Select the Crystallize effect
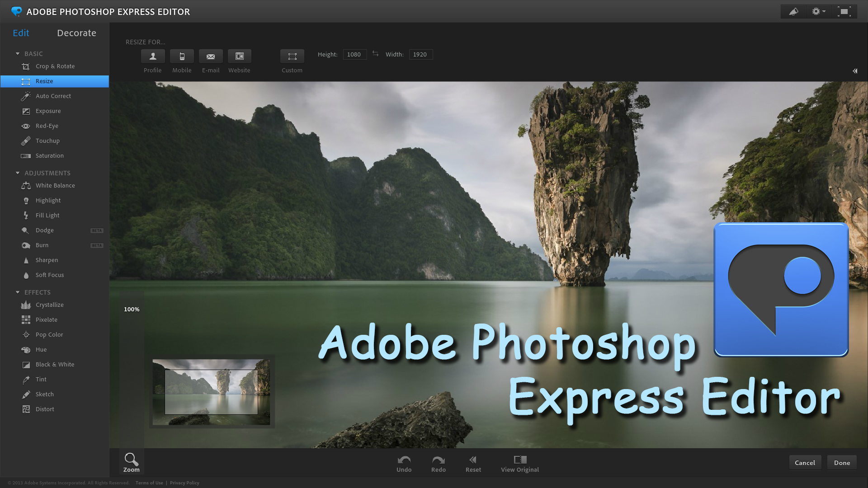The width and height of the screenshot is (868, 488). click(49, 305)
